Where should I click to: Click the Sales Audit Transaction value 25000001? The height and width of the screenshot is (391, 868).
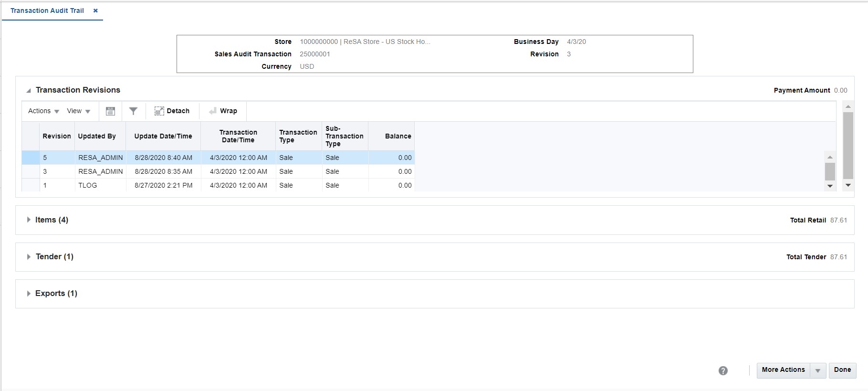(x=315, y=54)
